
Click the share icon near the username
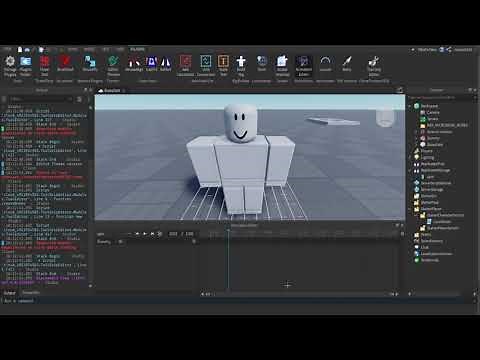pos(449,50)
